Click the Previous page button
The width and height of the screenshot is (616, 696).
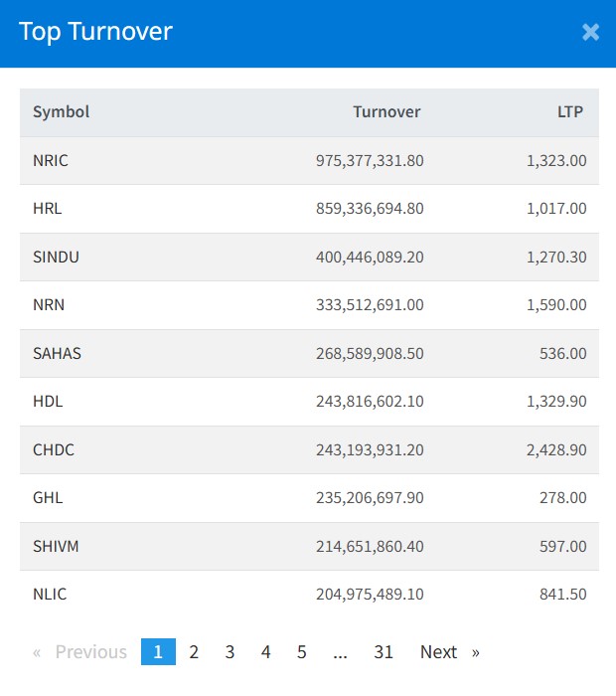click(x=80, y=652)
